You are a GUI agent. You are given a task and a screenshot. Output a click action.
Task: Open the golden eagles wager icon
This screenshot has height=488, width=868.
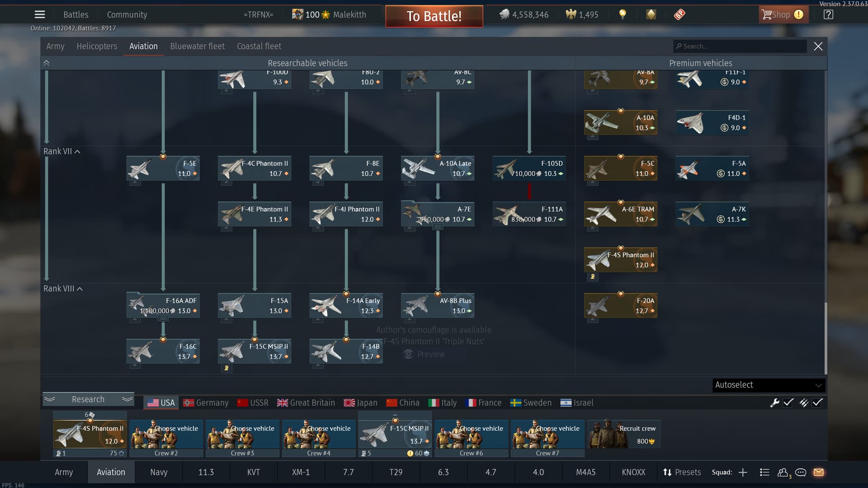(650, 14)
